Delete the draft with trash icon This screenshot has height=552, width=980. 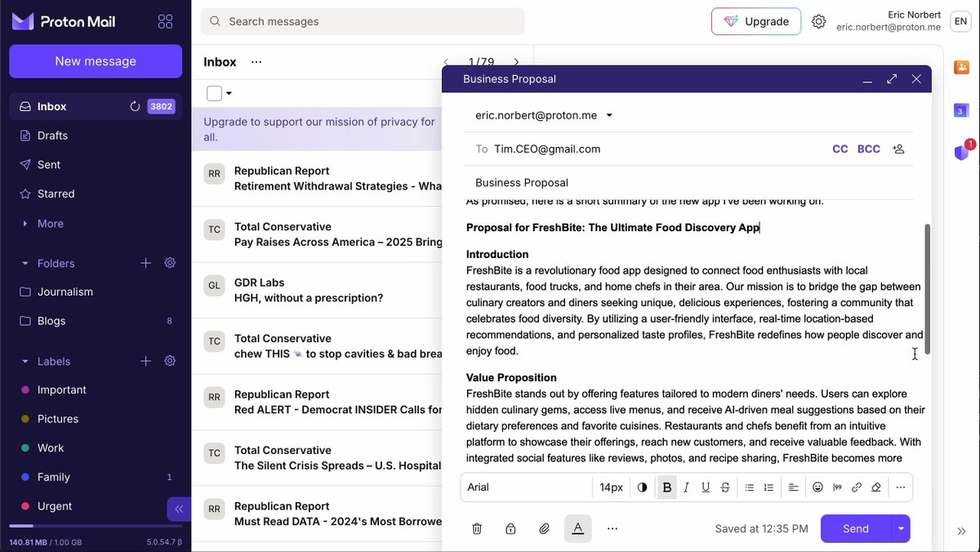coord(477,528)
